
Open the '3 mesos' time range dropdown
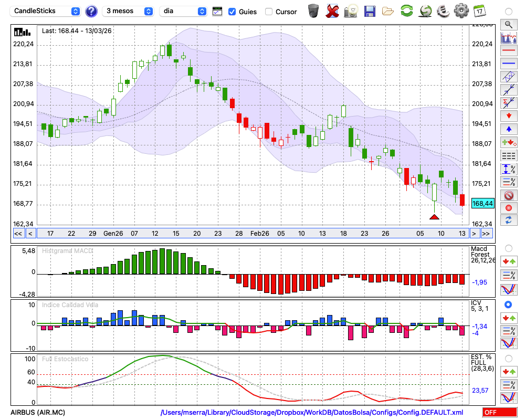128,11
